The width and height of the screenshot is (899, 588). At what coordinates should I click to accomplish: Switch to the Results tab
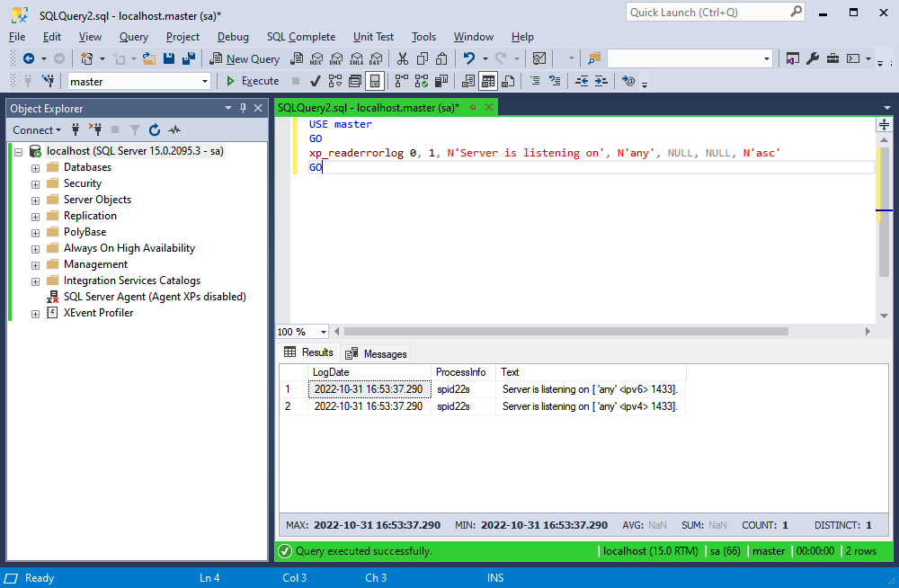(x=309, y=352)
